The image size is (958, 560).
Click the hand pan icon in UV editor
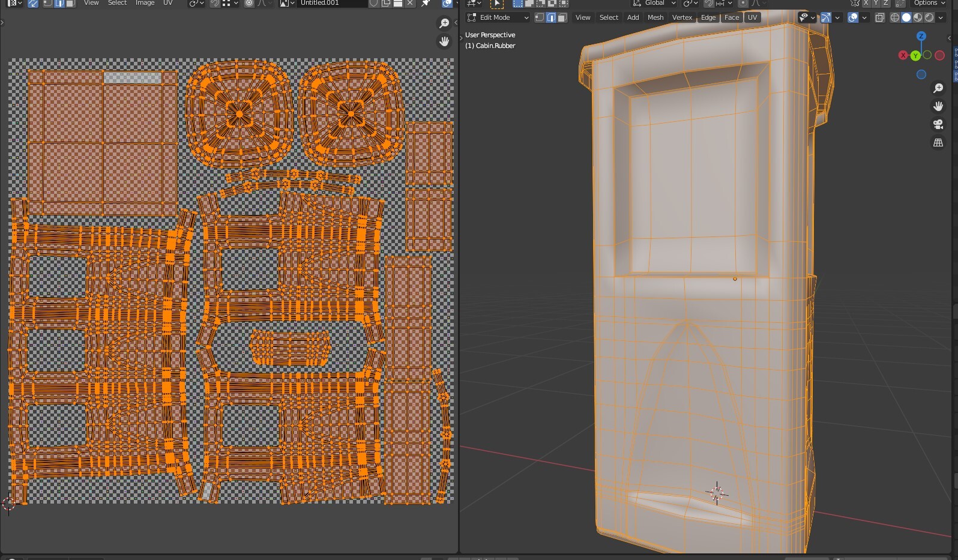pos(444,41)
